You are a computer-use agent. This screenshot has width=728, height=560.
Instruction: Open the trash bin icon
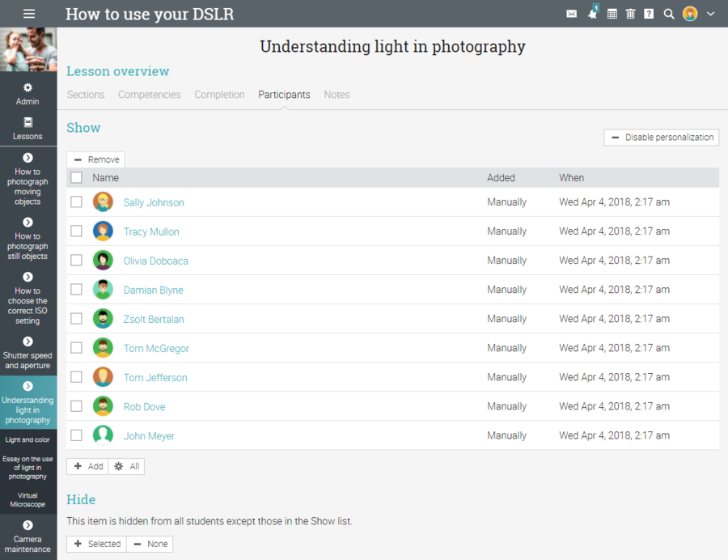tap(630, 14)
